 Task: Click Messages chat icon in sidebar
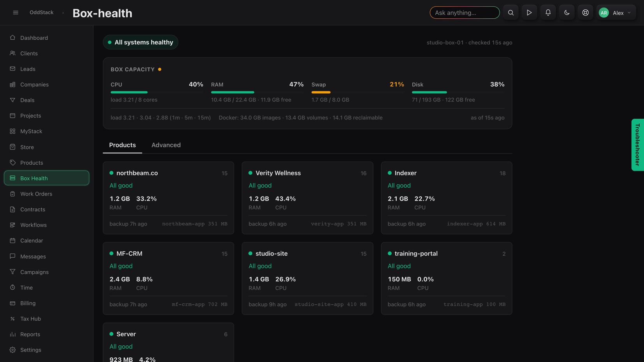[x=12, y=257]
